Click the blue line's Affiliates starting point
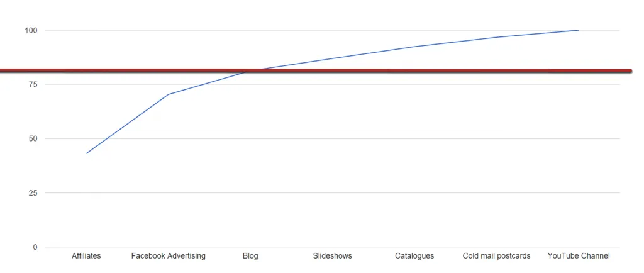644x273 pixels. [x=86, y=153]
